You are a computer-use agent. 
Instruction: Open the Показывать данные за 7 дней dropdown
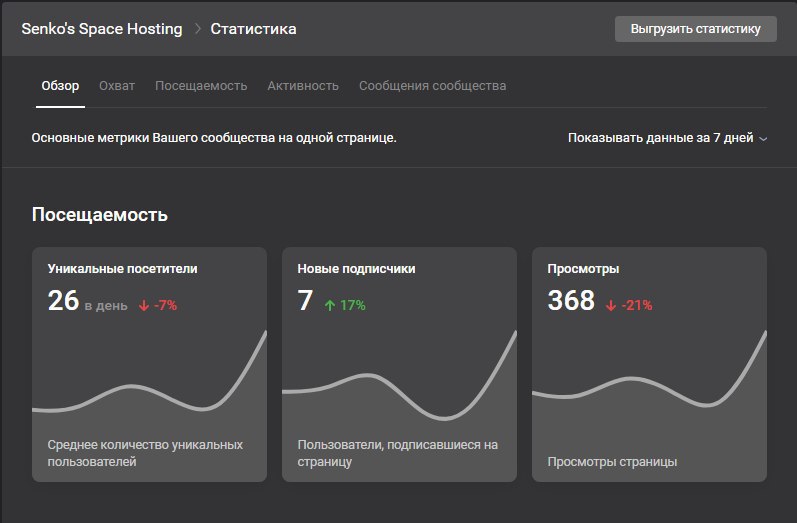pos(667,138)
